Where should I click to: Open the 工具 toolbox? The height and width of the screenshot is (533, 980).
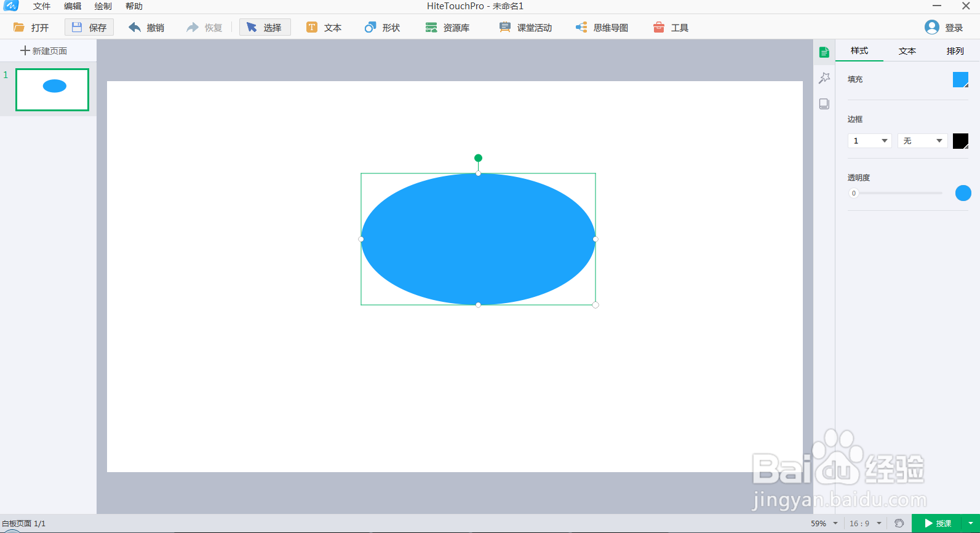coord(671,28)
